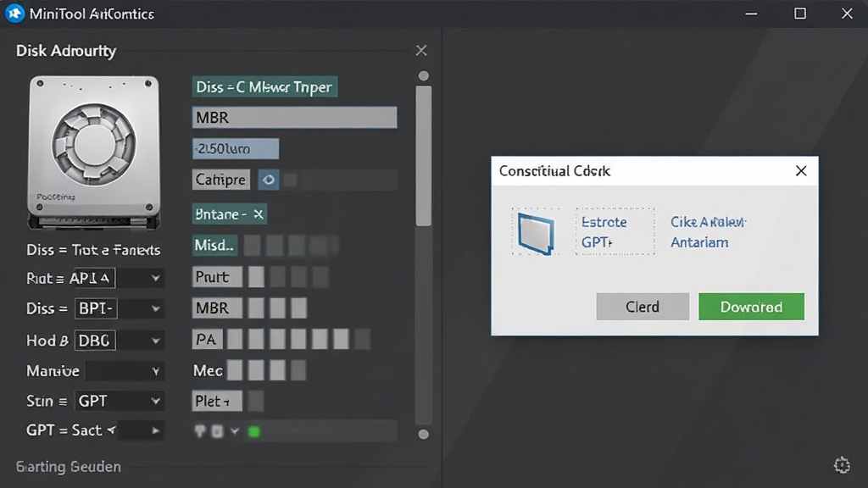Viewport: 868px width, 488px height.
Task: Remove the Bntane tag via its X
Action: [x=259, y=214]
